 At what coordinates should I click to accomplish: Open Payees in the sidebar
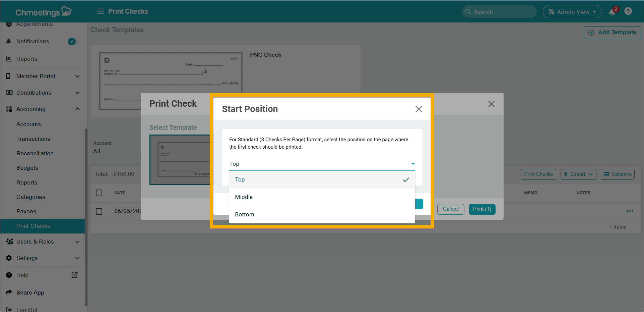click(26, 212)
